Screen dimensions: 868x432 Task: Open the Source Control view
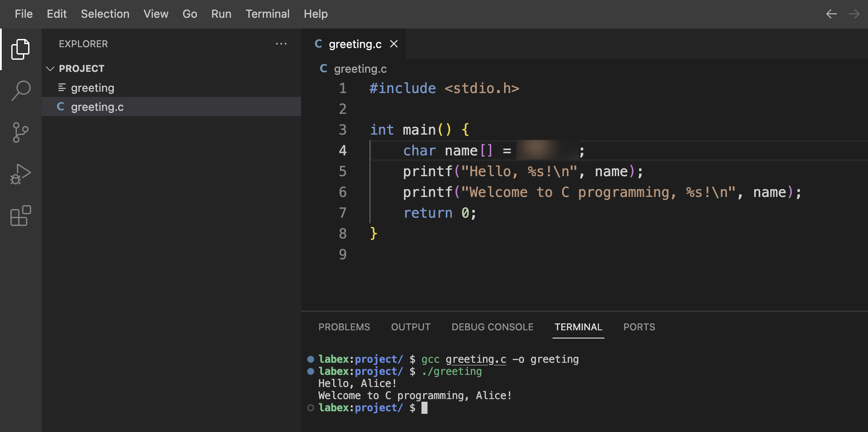(20, 132)
